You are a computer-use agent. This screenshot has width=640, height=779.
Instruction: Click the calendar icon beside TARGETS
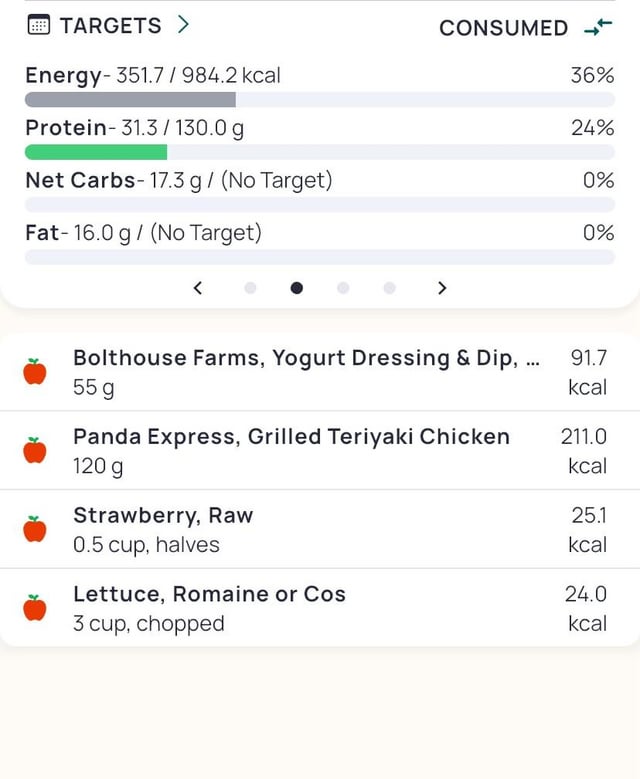[38, 26]
